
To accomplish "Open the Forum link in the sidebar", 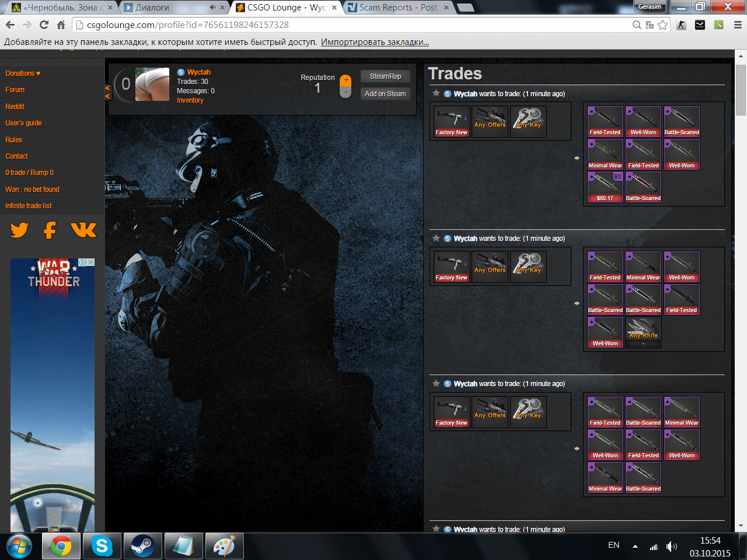I will point(15,90).
